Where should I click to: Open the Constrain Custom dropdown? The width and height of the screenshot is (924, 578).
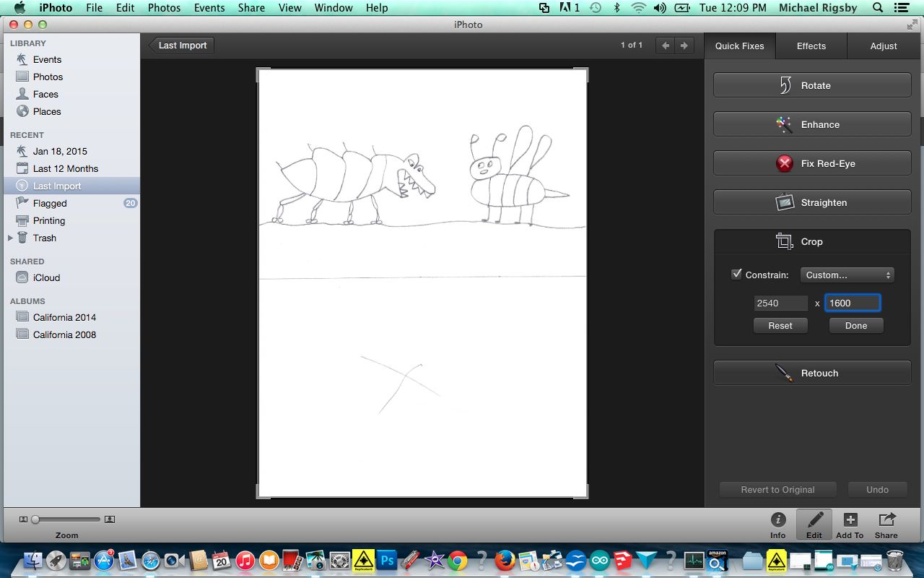pyautogui.click(x=847, y=275)
